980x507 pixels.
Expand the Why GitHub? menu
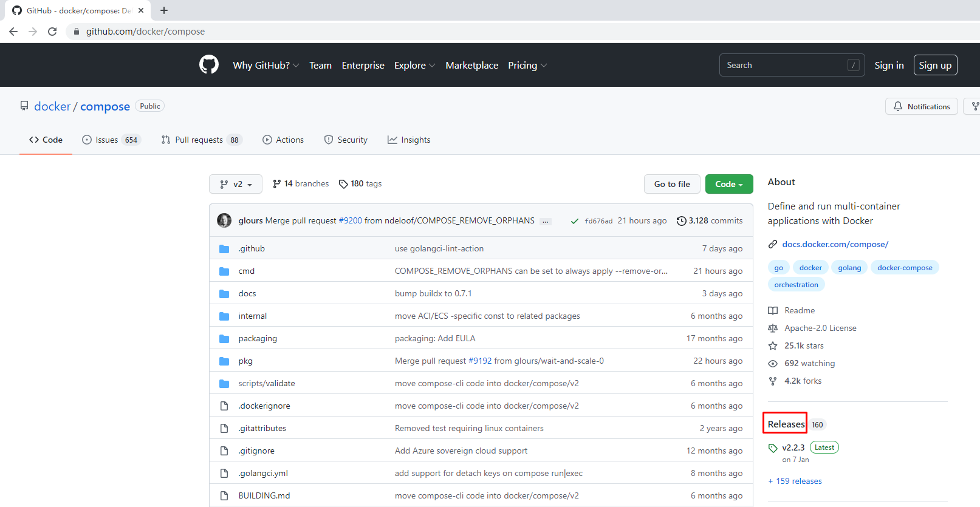266,65
